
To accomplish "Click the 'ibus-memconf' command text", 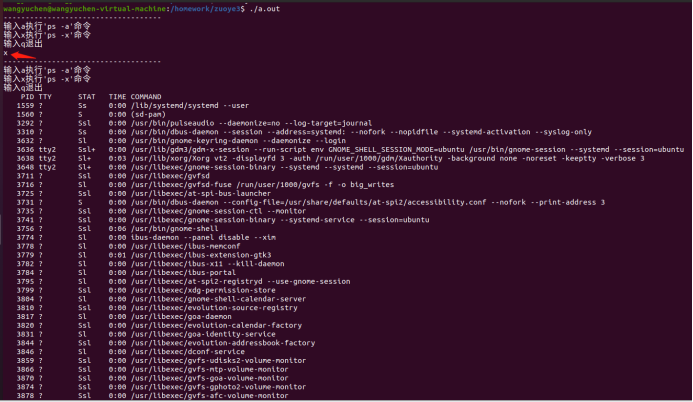I will [186, 246].
